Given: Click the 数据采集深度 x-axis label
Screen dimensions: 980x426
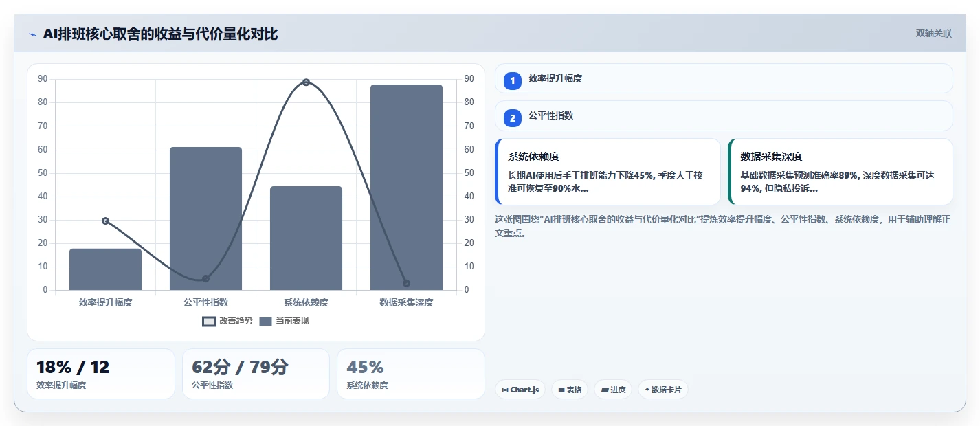Looking at the screenshot, I should point(406,302).
